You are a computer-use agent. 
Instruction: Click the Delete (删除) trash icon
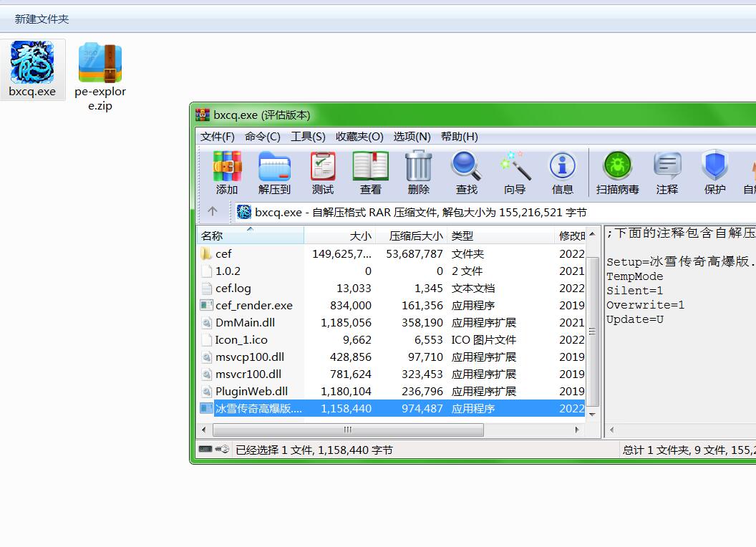(419, 173)
